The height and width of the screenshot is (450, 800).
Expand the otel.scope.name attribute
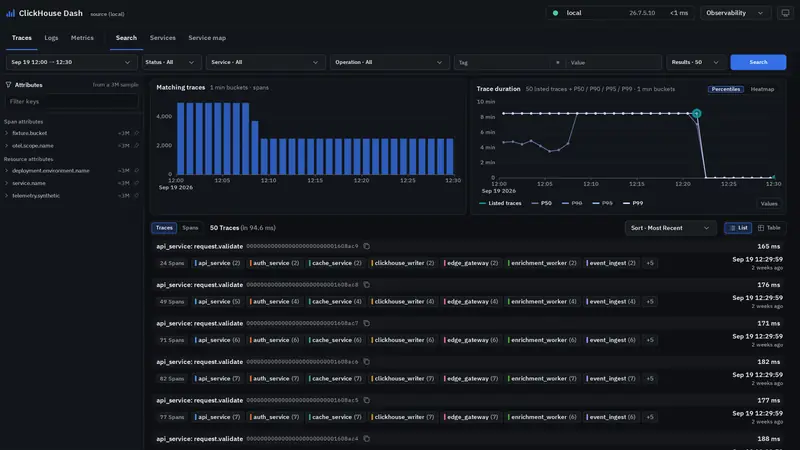(6, 145)
